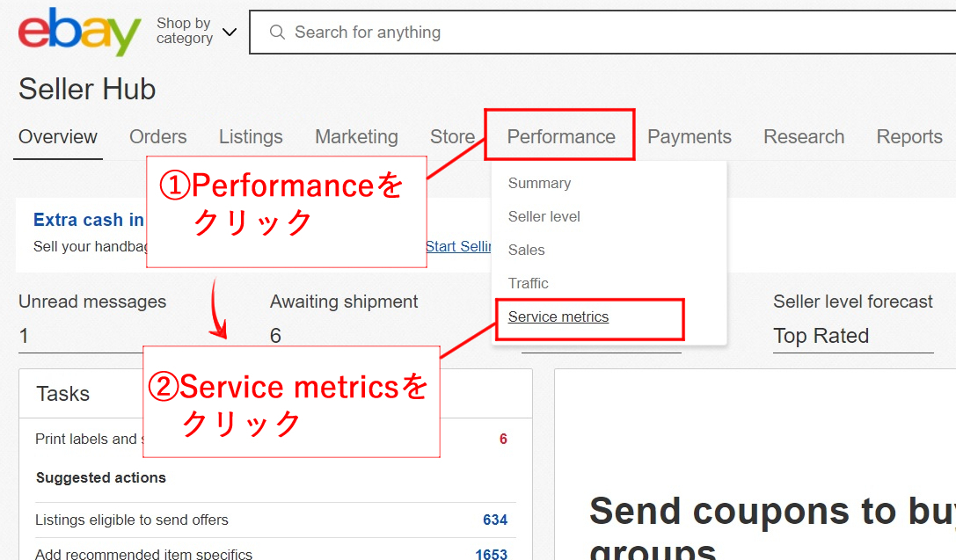Open Listings eligible to send offers
Image resolution: width=956 pixels, height=560 pixels.
pyautogui.click(x=132, y=520)
